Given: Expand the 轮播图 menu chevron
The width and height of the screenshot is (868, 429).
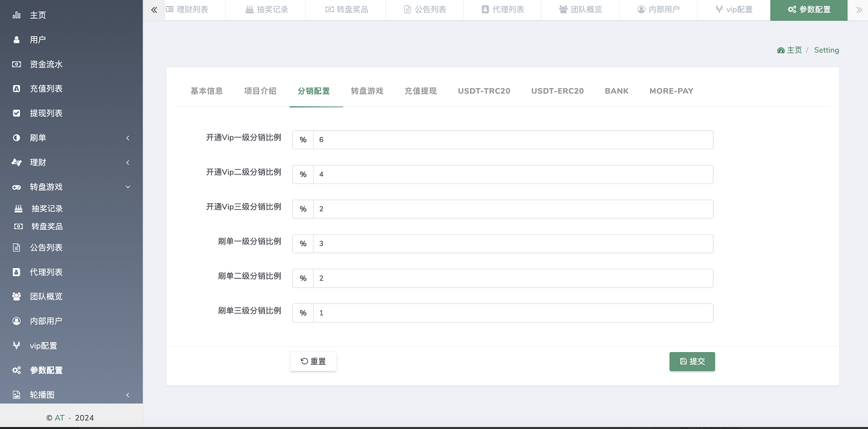Looking at the screenshot, I should tap(128, 395).
